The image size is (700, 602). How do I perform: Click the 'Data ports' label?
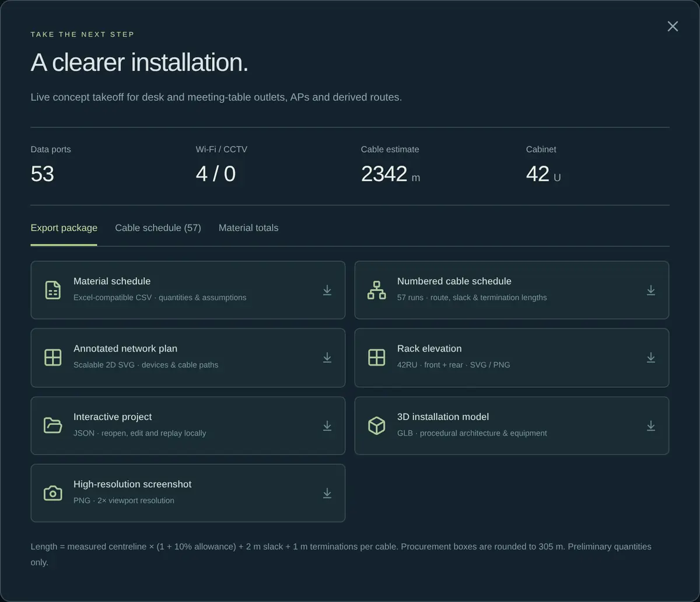51,149
